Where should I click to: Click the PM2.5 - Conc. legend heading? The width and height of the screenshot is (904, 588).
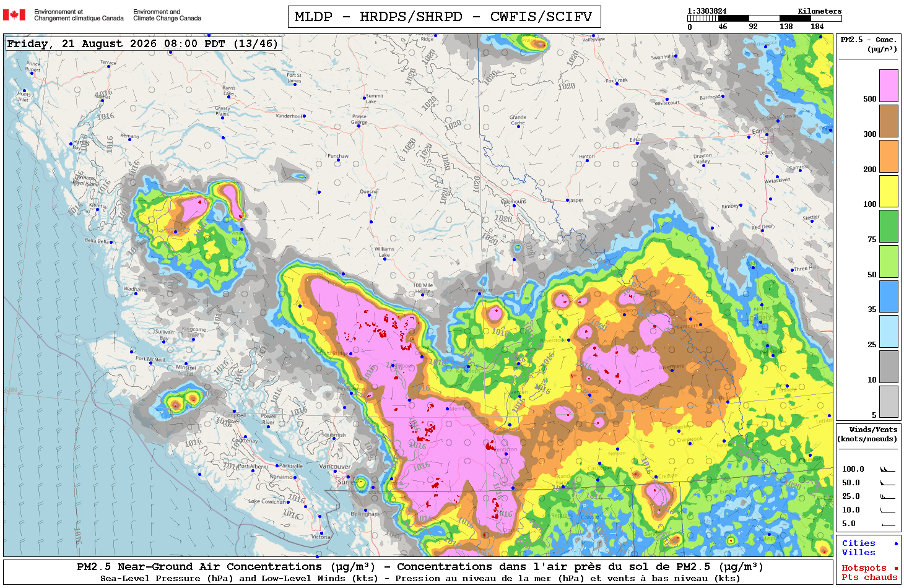[x=869, y=44]
